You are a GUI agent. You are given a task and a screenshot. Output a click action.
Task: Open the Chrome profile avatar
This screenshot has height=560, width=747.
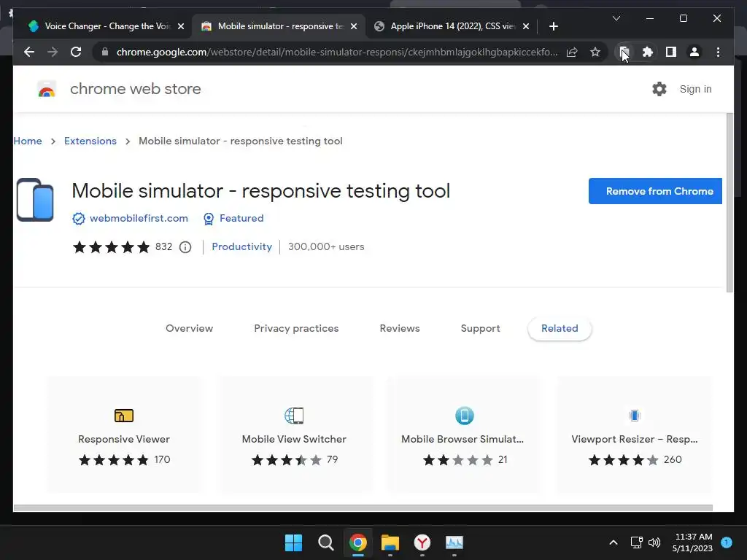[694, 52]
